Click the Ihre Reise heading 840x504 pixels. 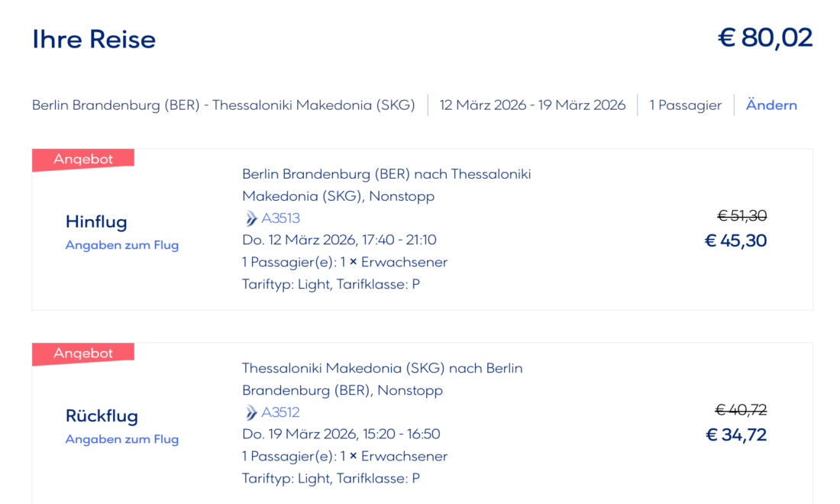point(94,40)
